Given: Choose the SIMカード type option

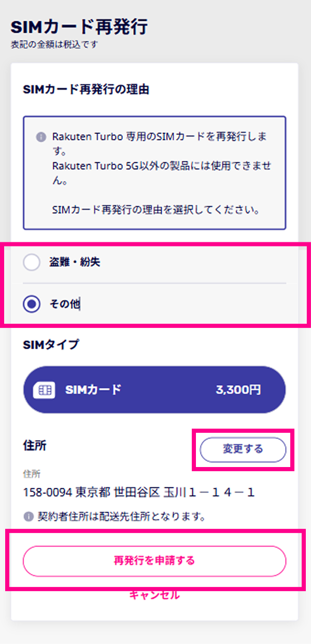Looking at the screenshot, I should click(x=154, y=390).
